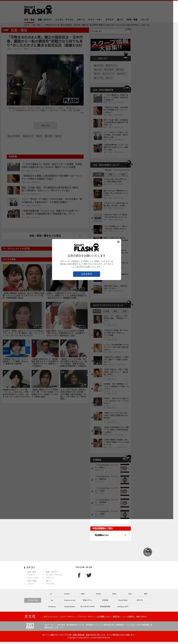The width and height of the screenshot is (178, 644).
Task: Click ロト7 tag
Action: (109, 78)
